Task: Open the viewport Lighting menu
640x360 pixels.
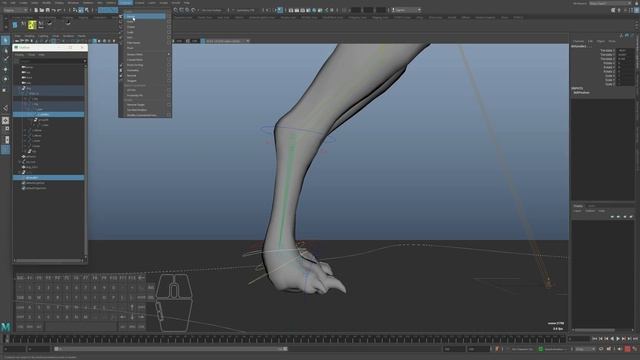Action: pyautogui.click(x=43, y=36)
